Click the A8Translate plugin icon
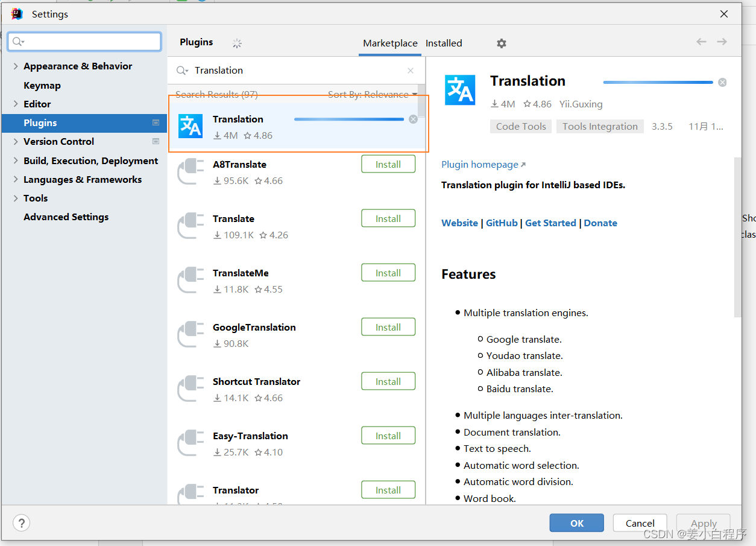 pos(191,171)
